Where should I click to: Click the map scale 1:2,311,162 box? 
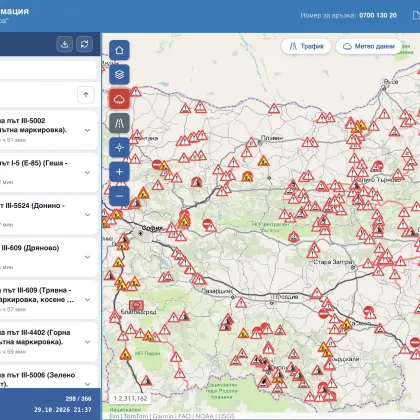(130, 398)
